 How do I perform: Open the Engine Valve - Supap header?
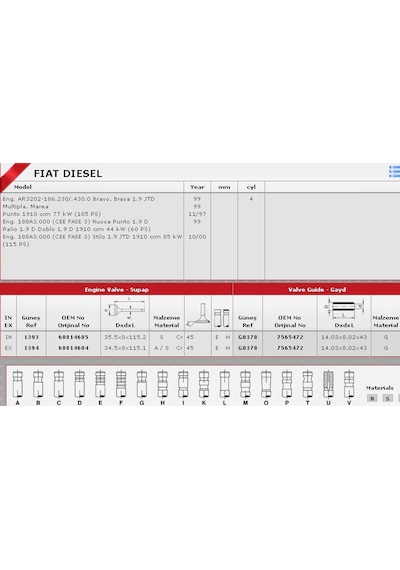tap(116, 289)
